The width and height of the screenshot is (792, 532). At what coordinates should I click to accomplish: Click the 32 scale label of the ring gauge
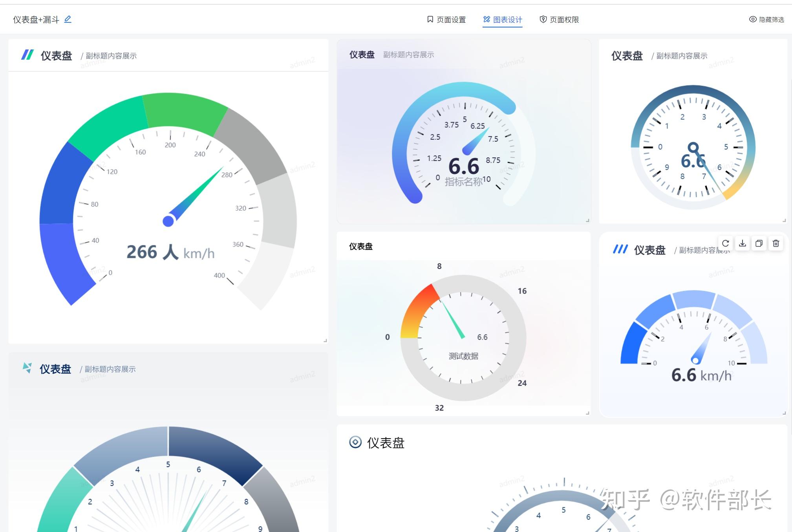tap(439, 408)
